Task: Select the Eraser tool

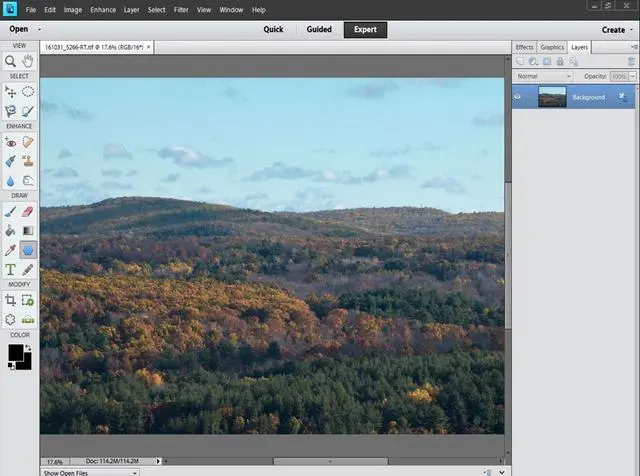Action: coord(28,211)
